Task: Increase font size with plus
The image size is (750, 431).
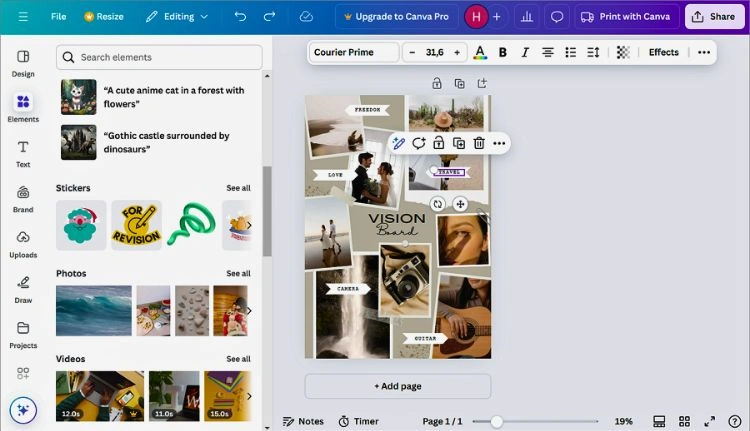Action: click(x=457, y=53)
